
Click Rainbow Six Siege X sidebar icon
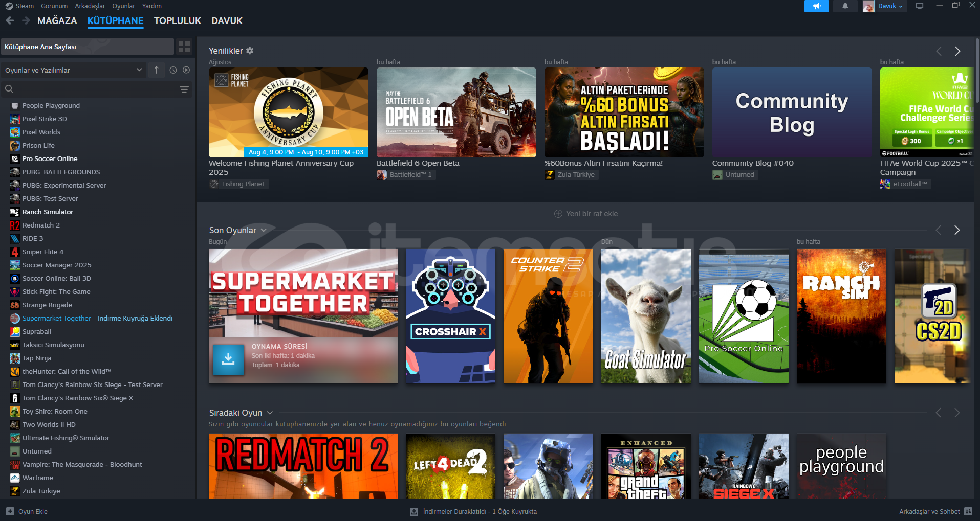coord(15,398)
